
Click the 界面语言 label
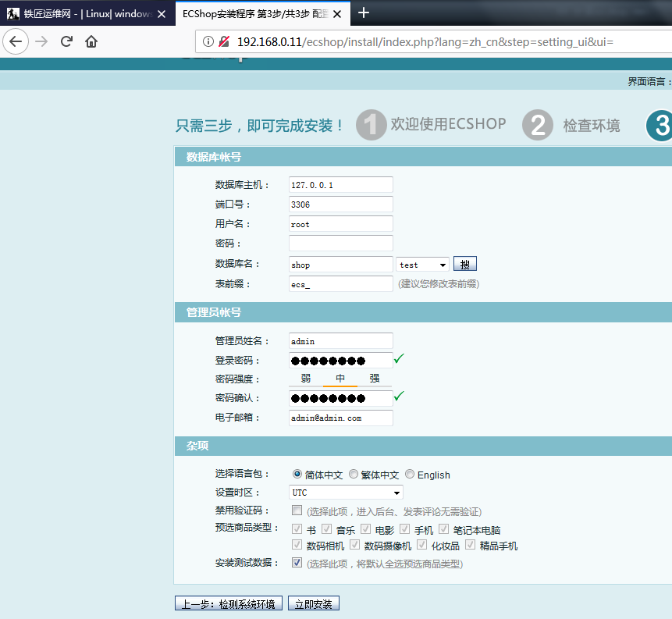[x=648, y=81]
